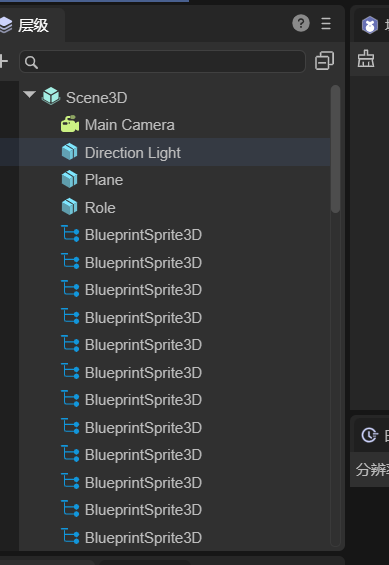Select the Main Camera node label
Viewport: 389px width, 565px height.
coord(130,125)
